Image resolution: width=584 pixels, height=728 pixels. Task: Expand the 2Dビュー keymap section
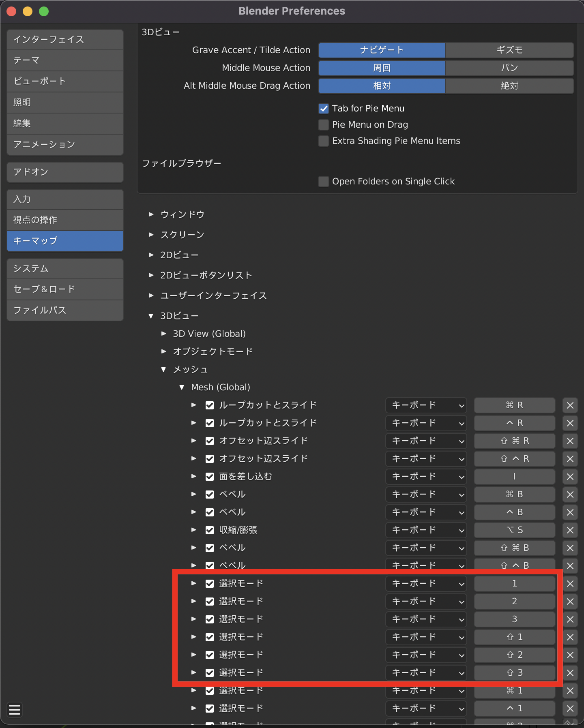pos(151,255)
